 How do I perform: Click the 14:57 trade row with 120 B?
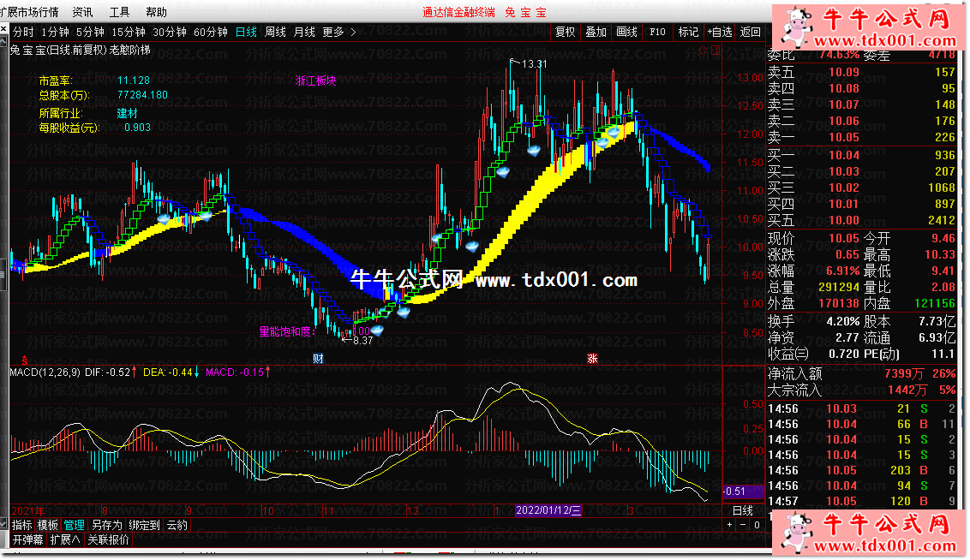(x=861, y=501)
